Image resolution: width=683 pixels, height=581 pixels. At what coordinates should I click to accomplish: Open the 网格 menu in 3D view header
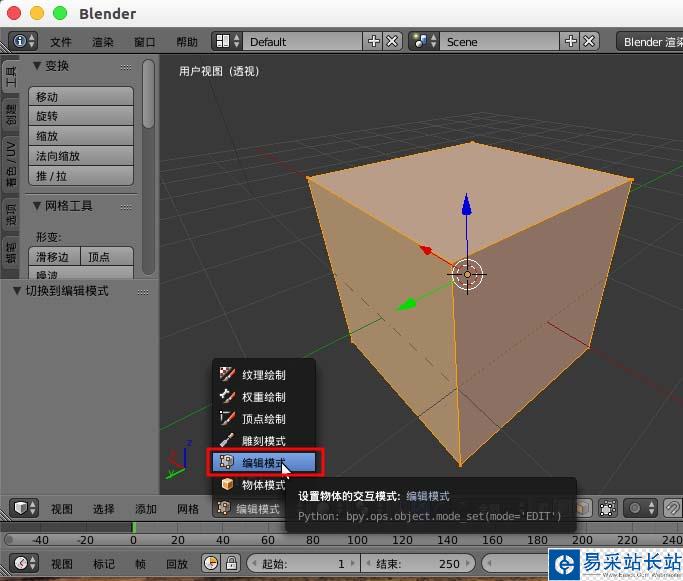pyautogui.click(x=188, y=509)
